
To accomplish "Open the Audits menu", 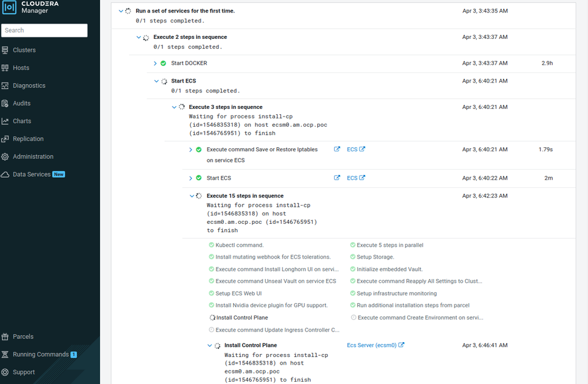I will (x=21, y=103).
